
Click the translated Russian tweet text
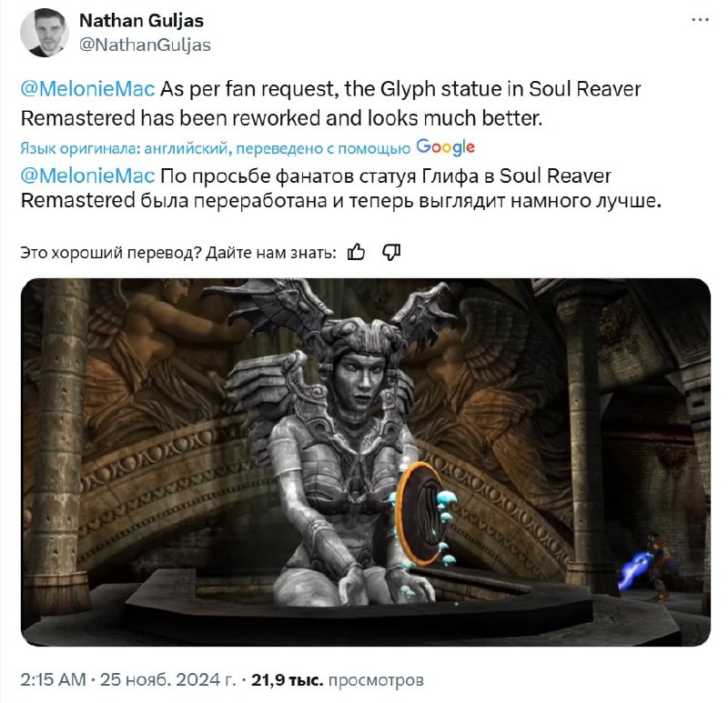[x=340, y=188]
